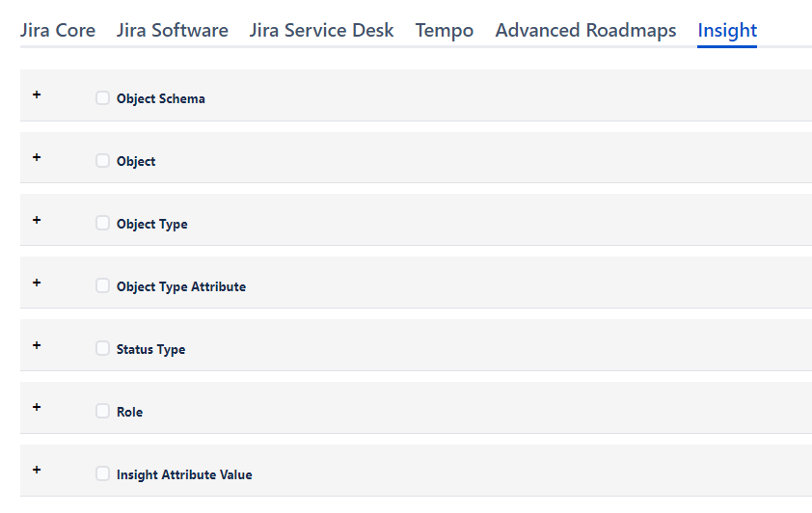This screenshot has height=513, width=812.
Task: Click the Insight tab
Action: 727,30
